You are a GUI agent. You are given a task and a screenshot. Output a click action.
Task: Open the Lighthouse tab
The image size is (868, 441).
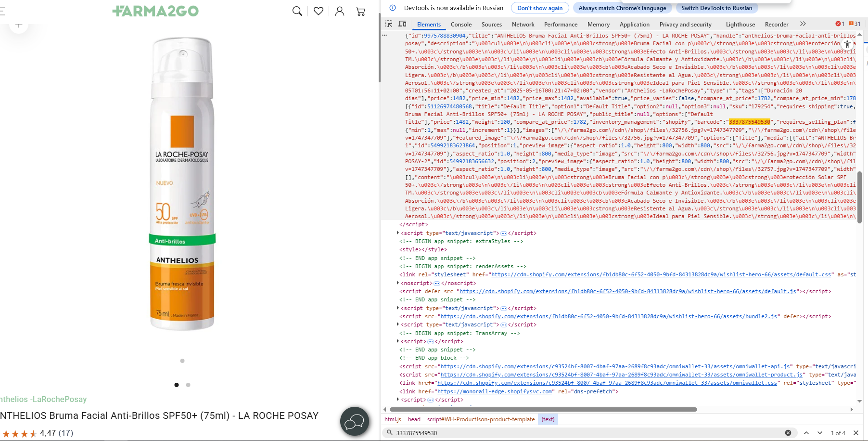point(740,25)
